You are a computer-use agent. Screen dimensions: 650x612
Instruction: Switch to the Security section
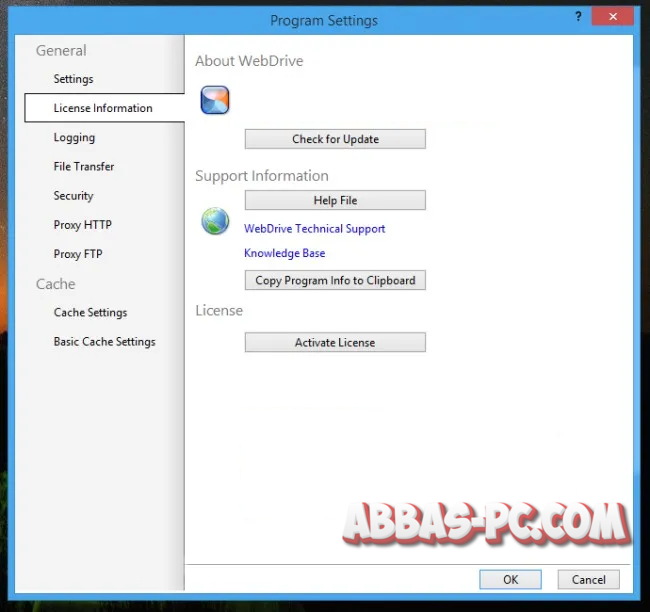pos(73,196)
